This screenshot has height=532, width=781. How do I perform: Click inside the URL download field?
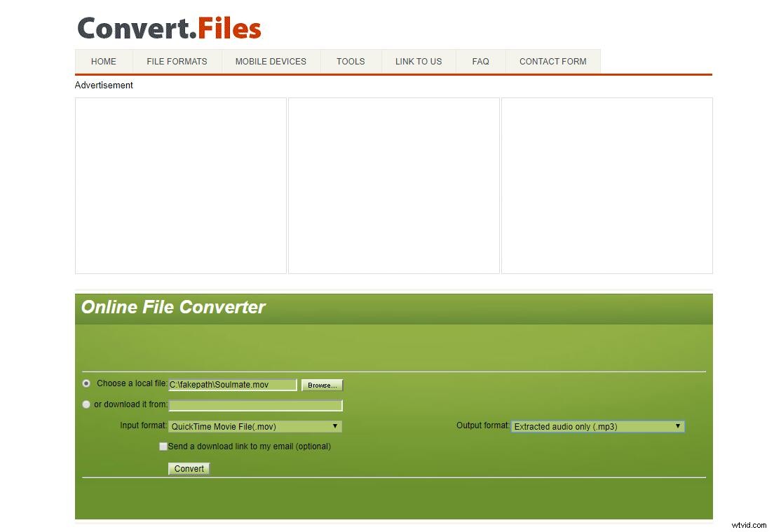(x=255, y=405)
